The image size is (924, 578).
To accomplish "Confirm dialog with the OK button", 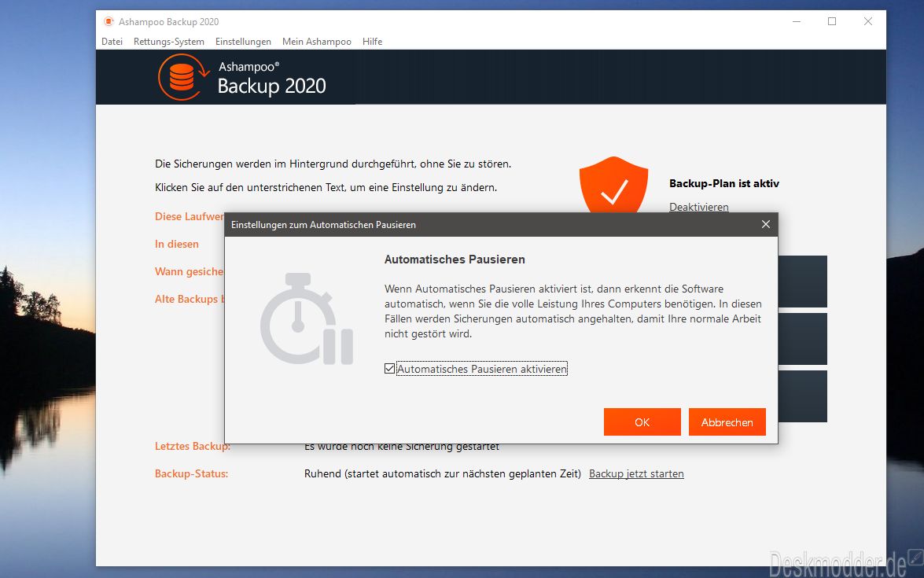I will coord(642,422).
